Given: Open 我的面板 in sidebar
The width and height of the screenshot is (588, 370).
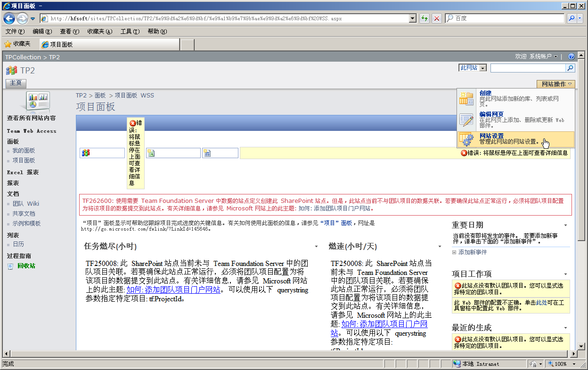Looking at the screenshot, I should 24,151.
